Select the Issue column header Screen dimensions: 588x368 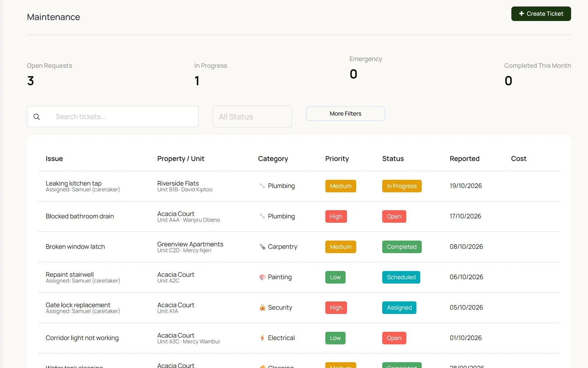coord(54,159)
